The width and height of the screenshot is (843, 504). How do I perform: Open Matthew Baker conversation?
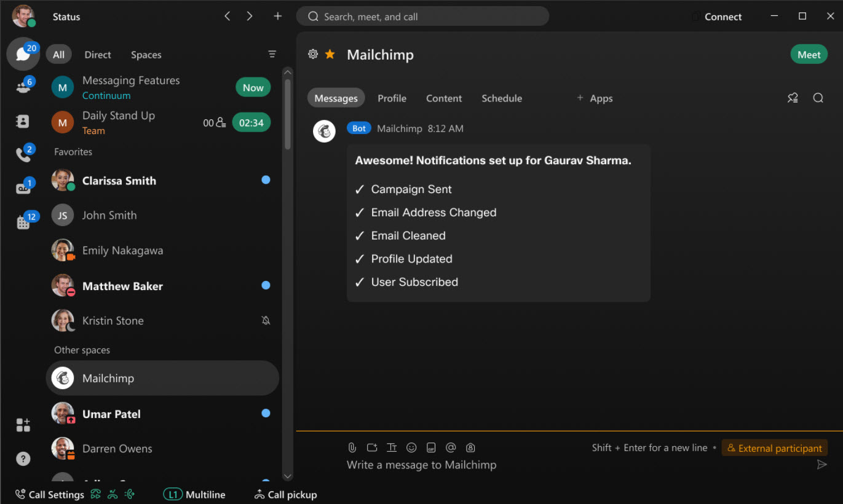click(x=162, y=286)
